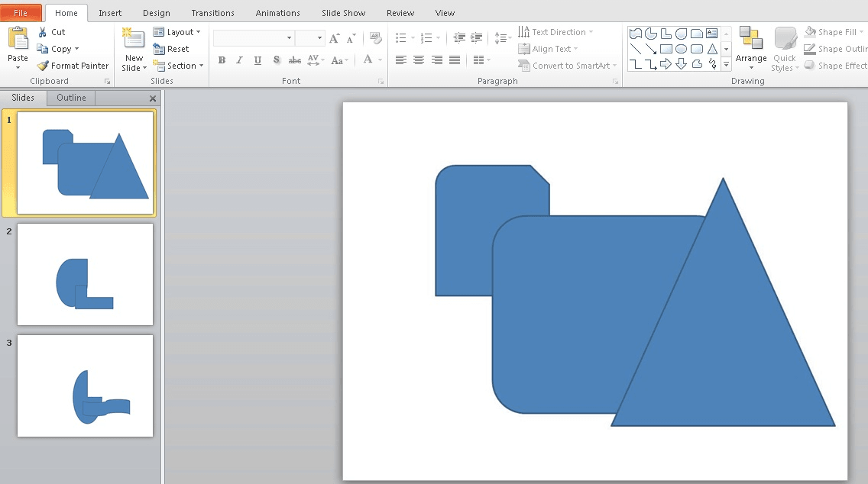Open the Paragraph dialog launcher
This screenshot has width=868, height=484.
click(616, 82)
